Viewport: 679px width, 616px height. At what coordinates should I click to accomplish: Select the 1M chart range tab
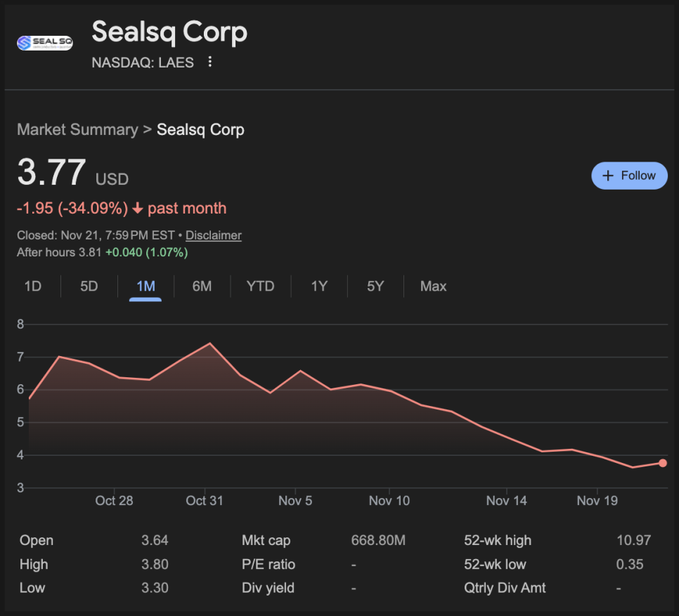[145, 286]
